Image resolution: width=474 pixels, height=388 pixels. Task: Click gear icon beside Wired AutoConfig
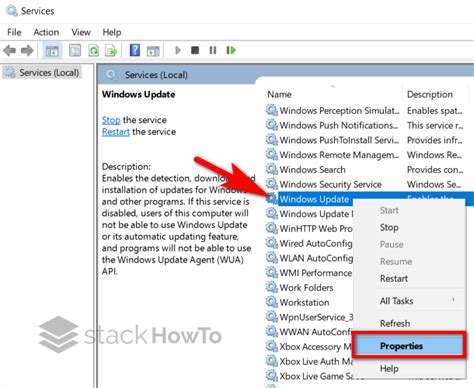pos(272,243)
